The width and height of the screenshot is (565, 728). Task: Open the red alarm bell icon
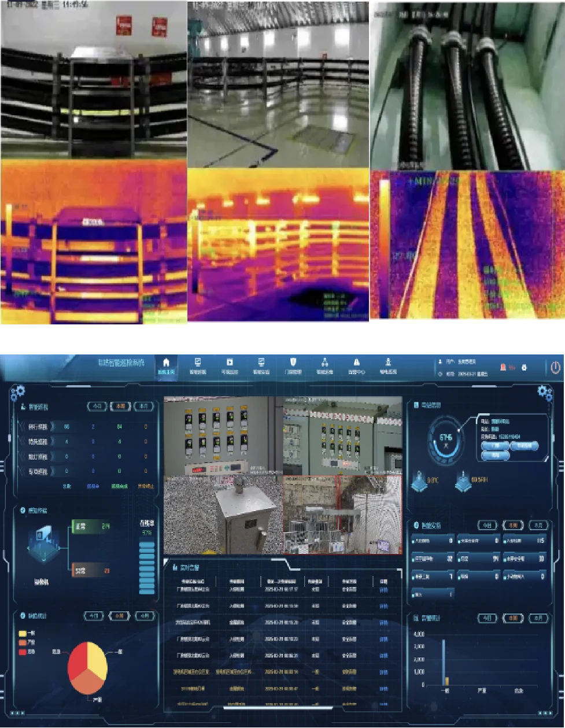click(x=503, y=367)
